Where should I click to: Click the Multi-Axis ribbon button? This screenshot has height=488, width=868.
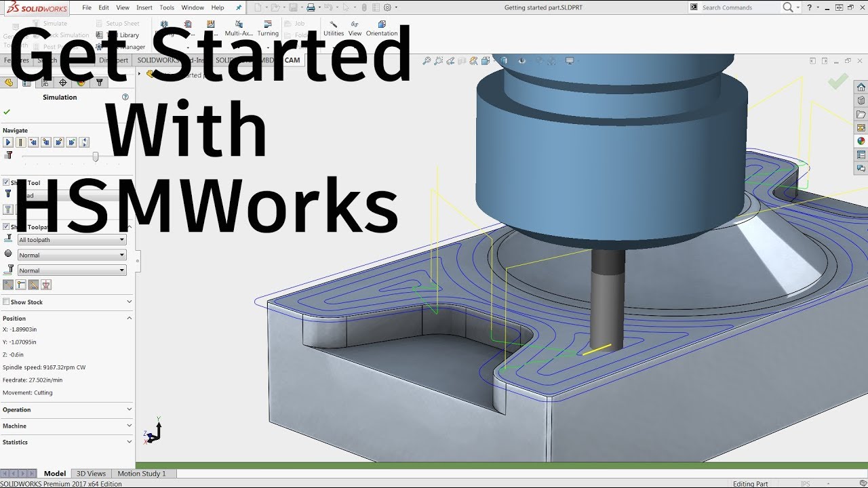(x=239, y=28)
